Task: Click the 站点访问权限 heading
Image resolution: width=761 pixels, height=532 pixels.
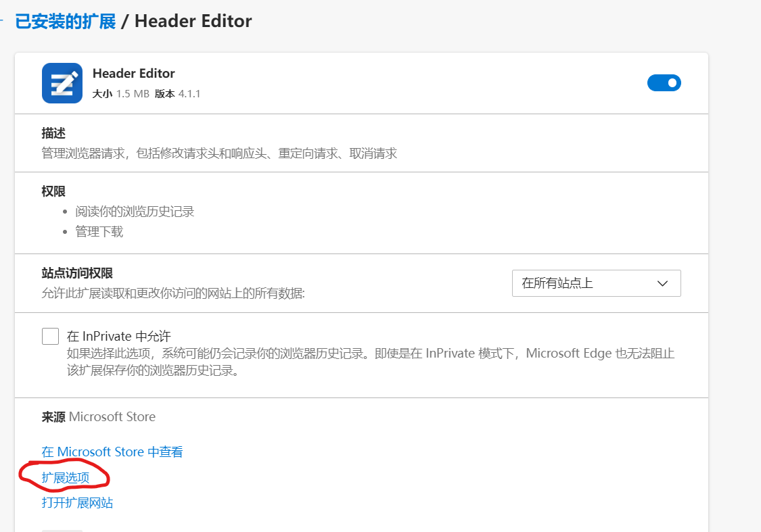Action: pyautogui.click(x=77, y=273)
